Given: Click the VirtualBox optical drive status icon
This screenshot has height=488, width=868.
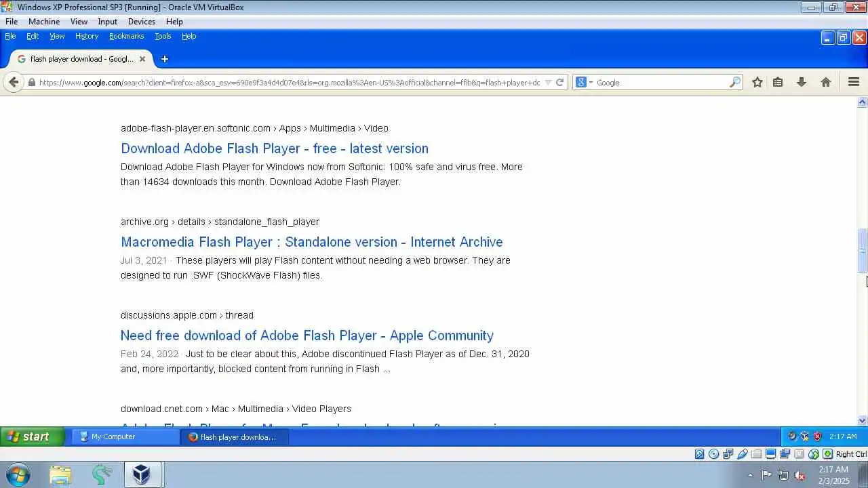Looking at the screenshot, I should [713, 454].
